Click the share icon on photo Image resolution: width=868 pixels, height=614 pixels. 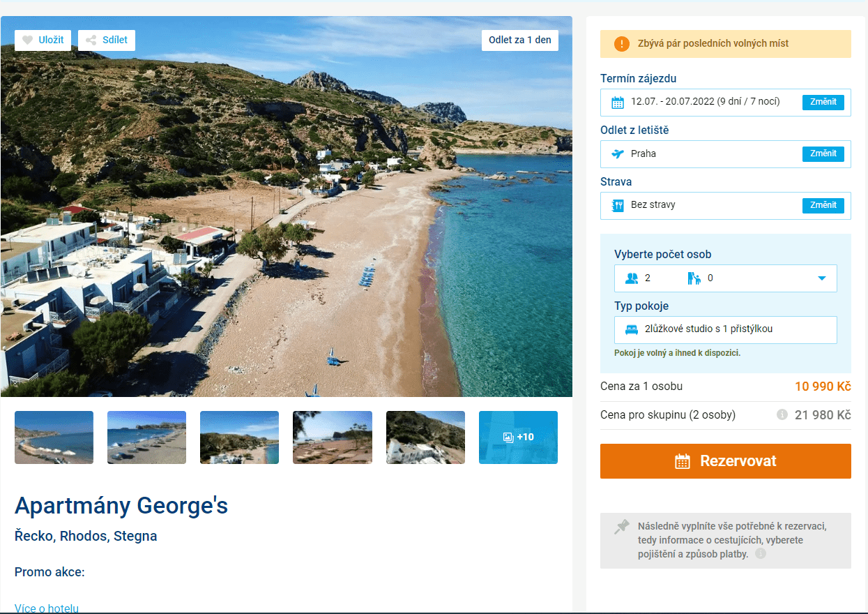click(91, 40)
